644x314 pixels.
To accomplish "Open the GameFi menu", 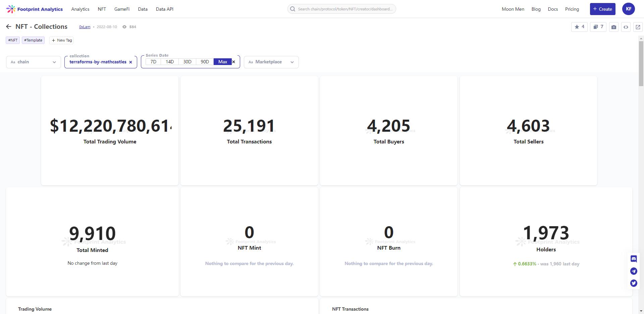I will [x=122, y=9].
